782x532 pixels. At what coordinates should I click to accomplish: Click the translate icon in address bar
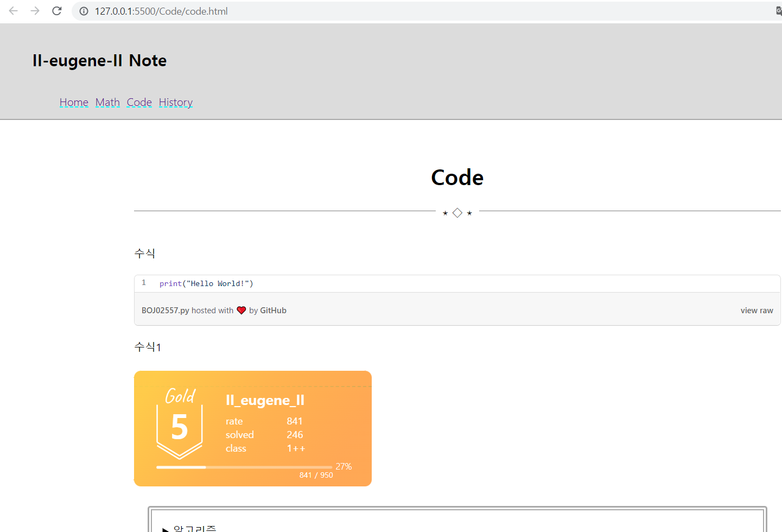point(779,11)
